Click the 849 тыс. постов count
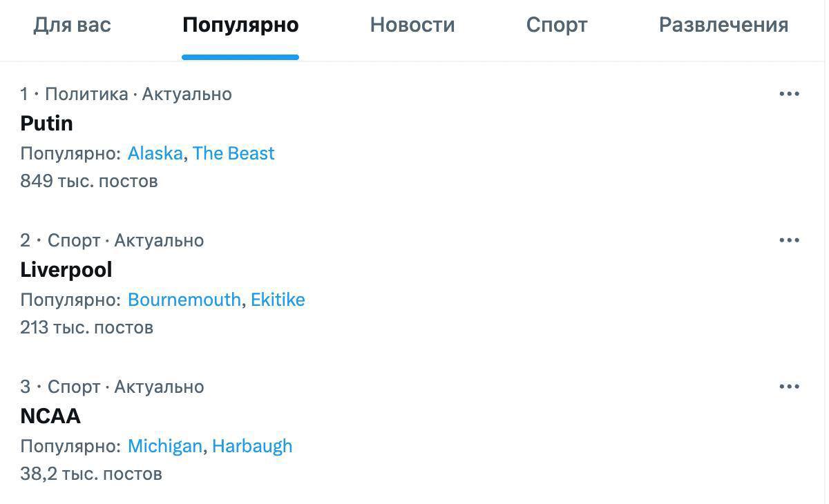Image resolution: width=829 pixels, height=504 pixels. click(x=89, y=181)
